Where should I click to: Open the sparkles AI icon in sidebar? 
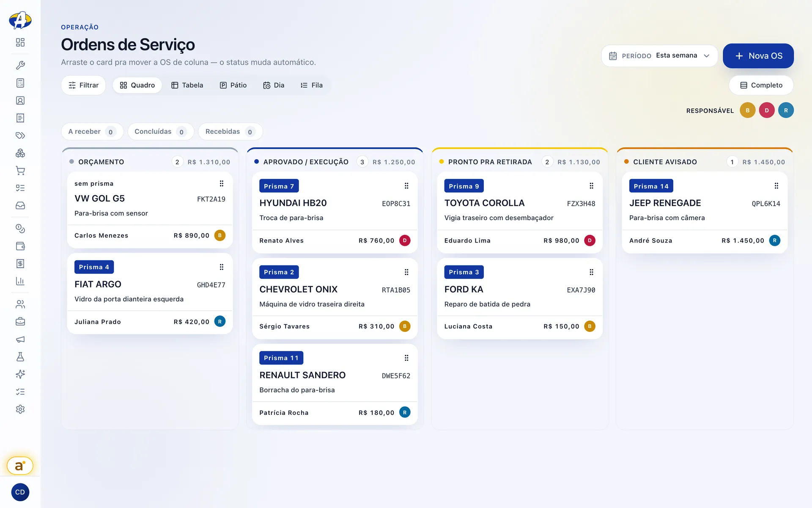(x=20, y=374)
